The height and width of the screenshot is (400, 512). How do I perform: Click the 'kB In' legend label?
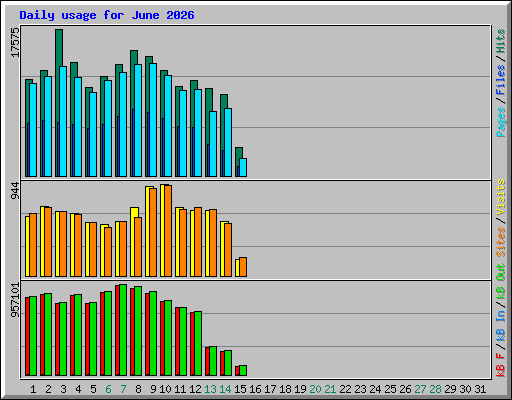(500, 325)
